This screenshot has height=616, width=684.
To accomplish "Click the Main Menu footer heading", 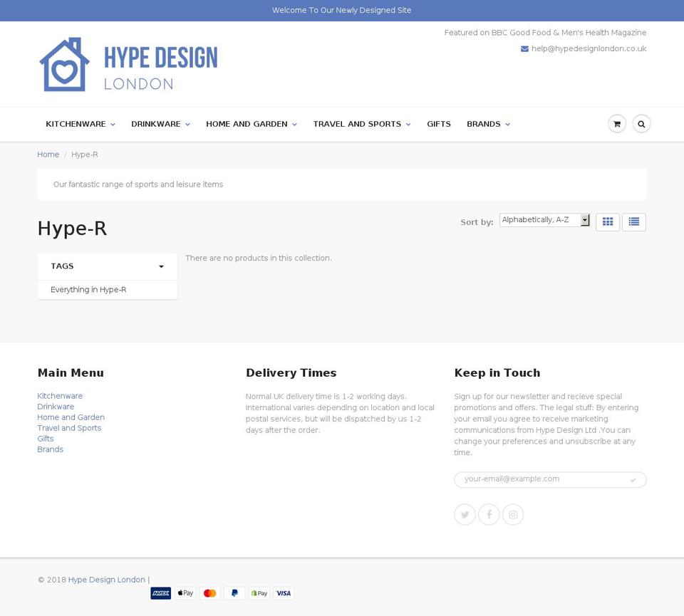I will pos(71,373).
